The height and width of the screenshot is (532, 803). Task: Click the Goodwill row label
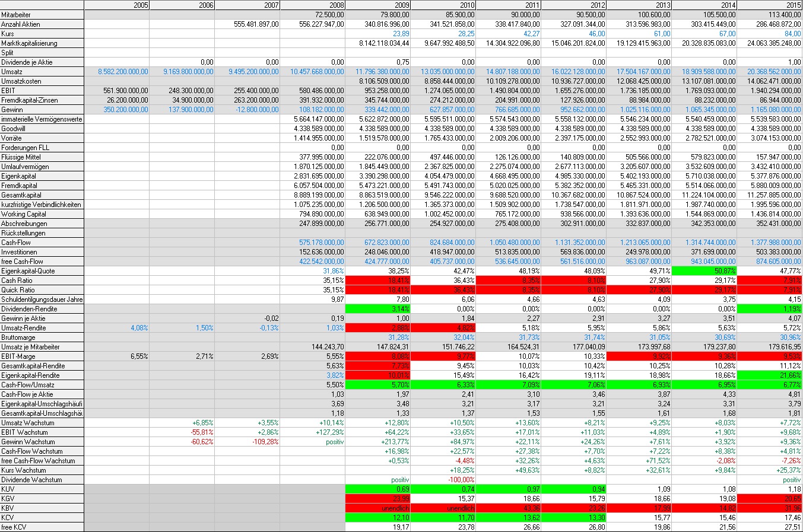point(42,128)
